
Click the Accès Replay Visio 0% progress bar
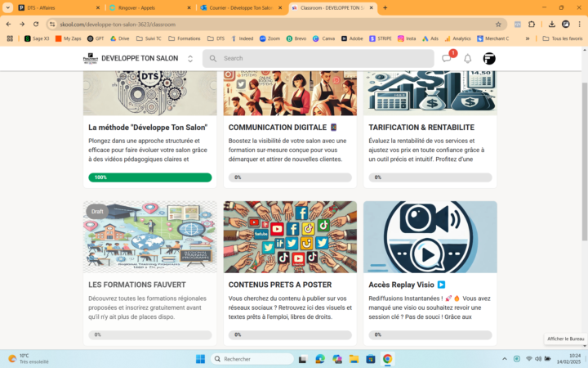430,334
